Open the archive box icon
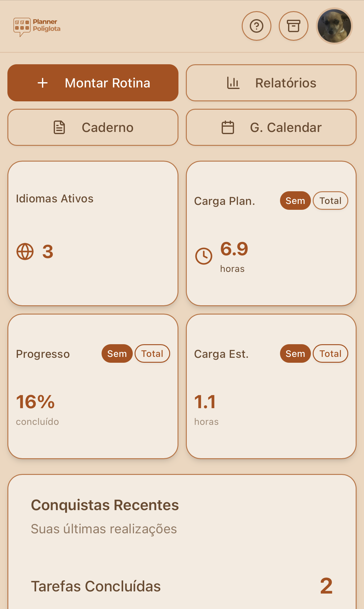 (293, 26)
